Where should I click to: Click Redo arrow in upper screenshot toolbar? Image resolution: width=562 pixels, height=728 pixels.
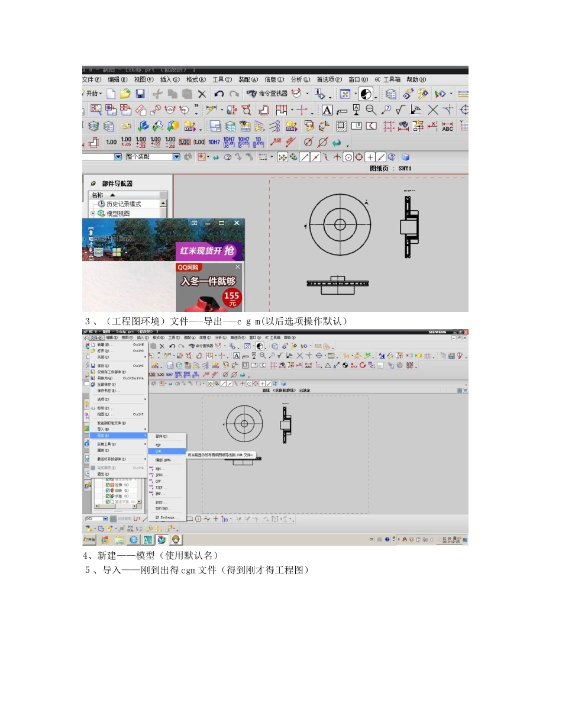[x=234, y=94]
